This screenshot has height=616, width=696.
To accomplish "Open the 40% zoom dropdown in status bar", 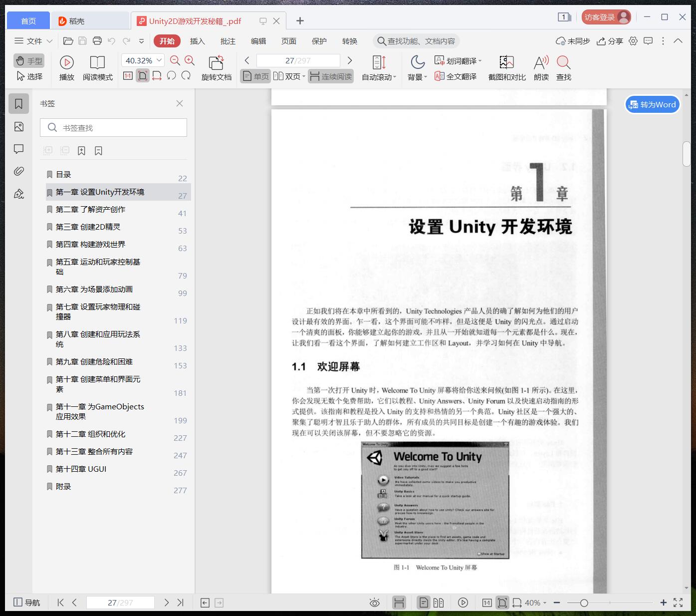I will tap(544, 603).
